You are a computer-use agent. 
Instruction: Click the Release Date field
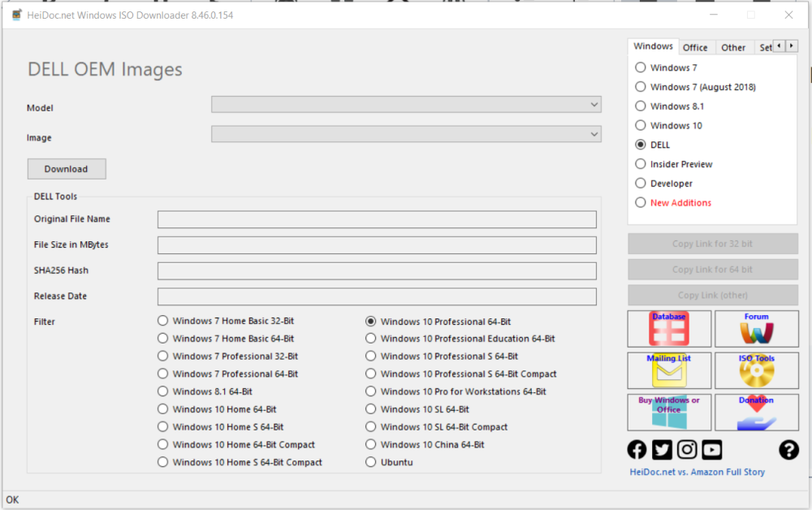click(377, 296)
